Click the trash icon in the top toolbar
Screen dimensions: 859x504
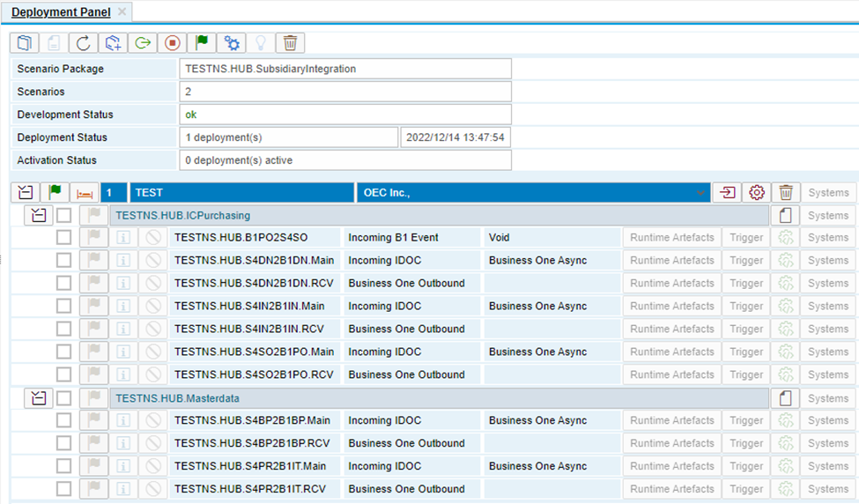click(x=290, y=42)
